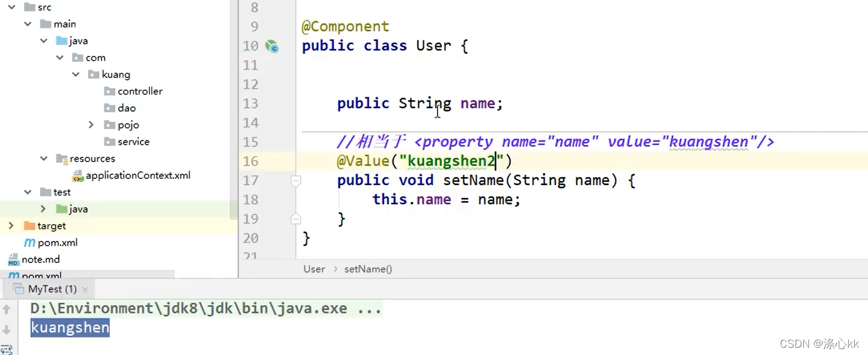Click the blue java source folder icon

pyautogui.click(x=61, y=41)
